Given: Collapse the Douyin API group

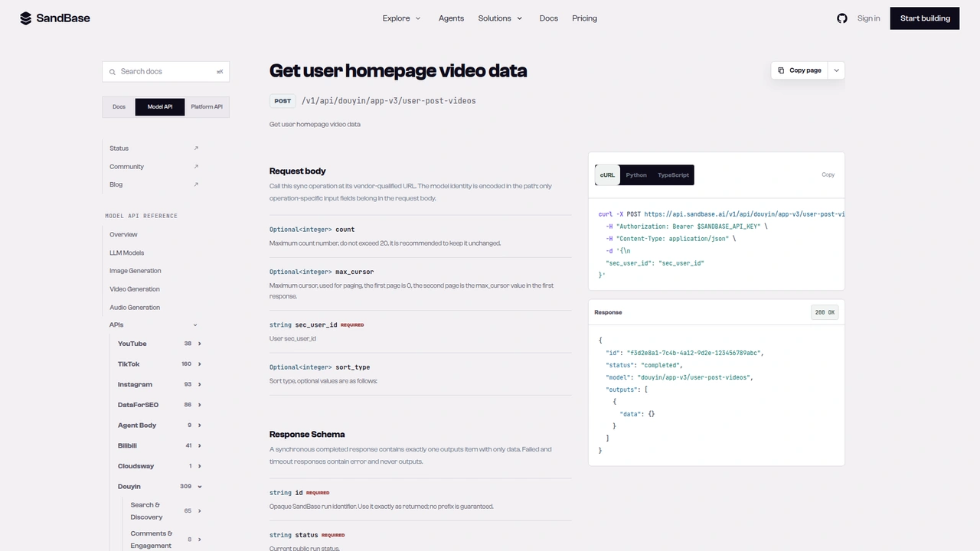Looking at the screenshot, I should [200, 487].
